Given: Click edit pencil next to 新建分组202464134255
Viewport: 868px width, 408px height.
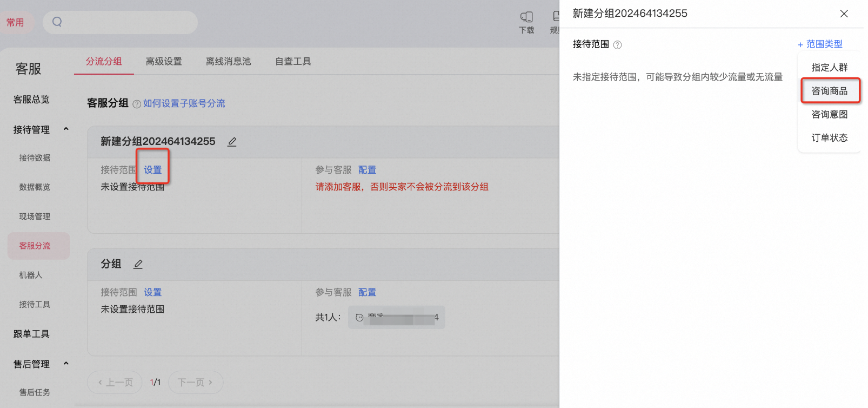Looking at the screenshot, I should [x=232, y=142].
